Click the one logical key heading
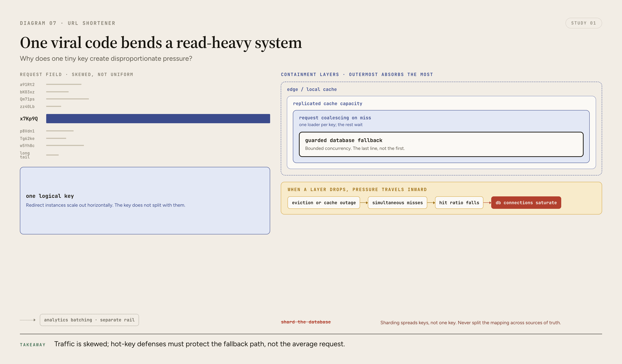 50,196
